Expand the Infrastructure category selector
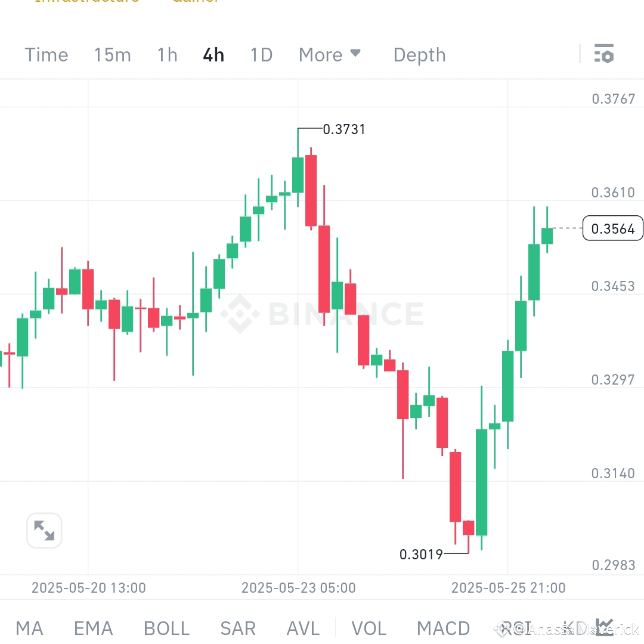This screenshot has height=644, width=644. tap(86, 3)
